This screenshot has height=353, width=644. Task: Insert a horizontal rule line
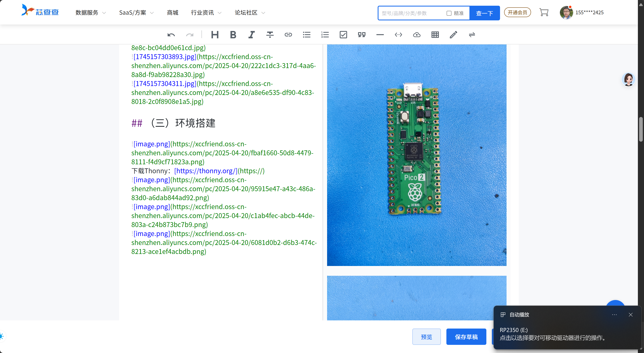point(380,35)
